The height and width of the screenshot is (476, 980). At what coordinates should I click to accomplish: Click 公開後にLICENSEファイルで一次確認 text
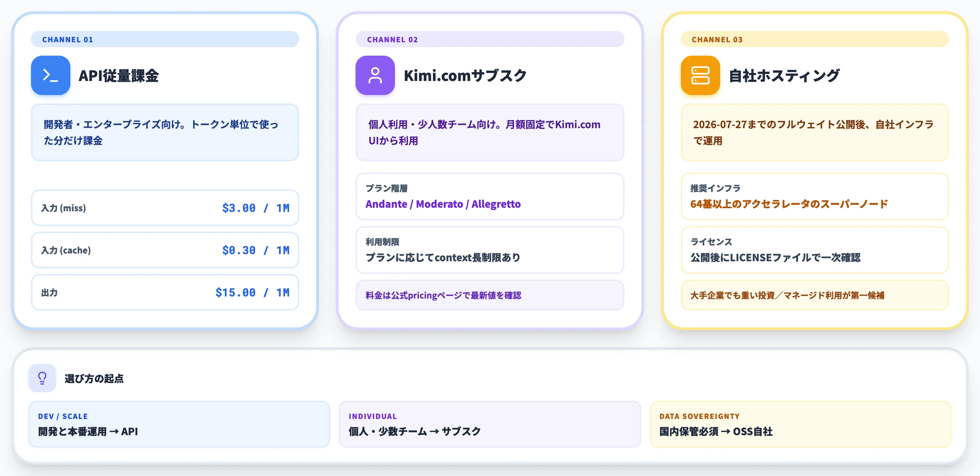click(x=776, y=258)
